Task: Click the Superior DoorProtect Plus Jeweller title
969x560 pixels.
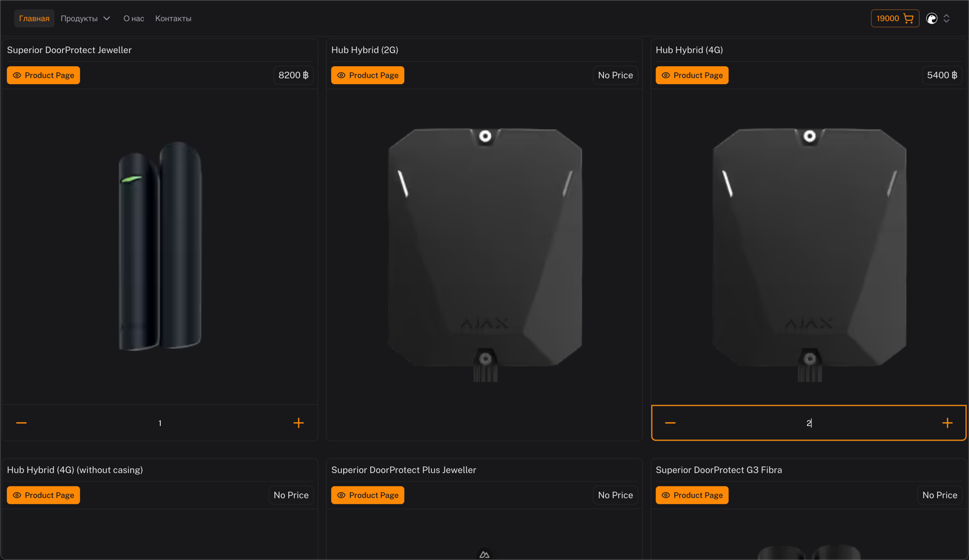Action: tap(404, 470)
